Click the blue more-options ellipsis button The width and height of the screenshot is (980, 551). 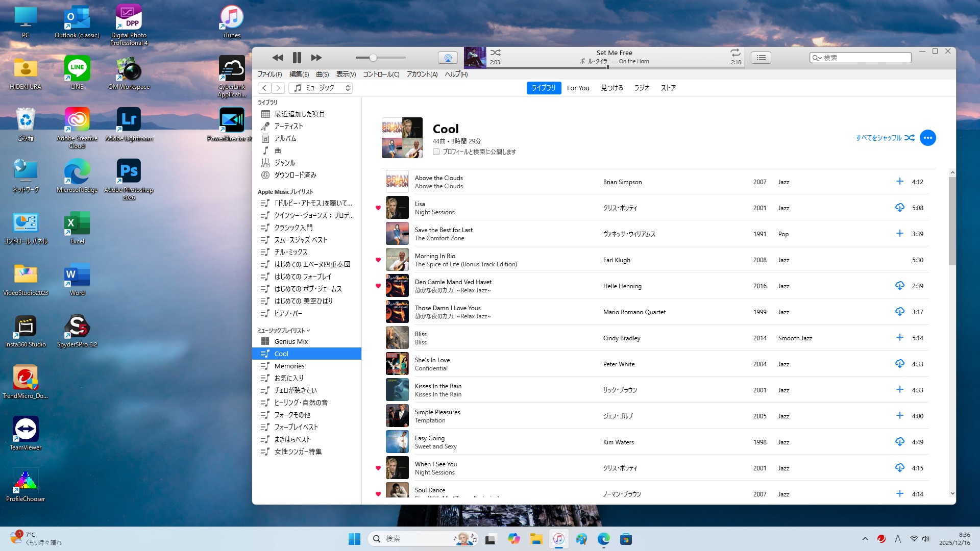click(927, 138)
